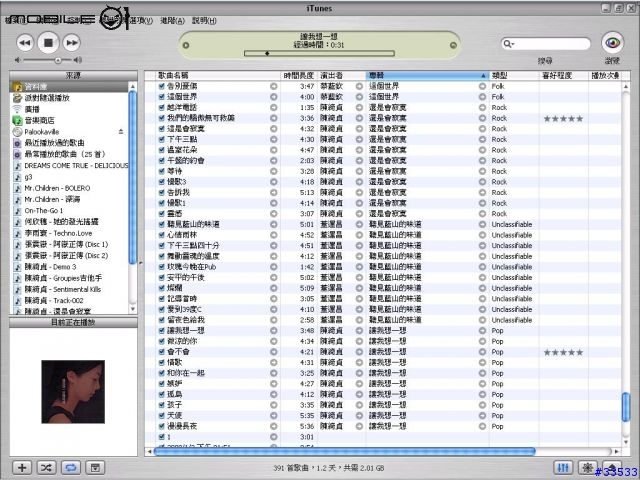This screenshot has height=480, width=640.
Task: Eject the Palookaville disc
Action: [121, 131]
